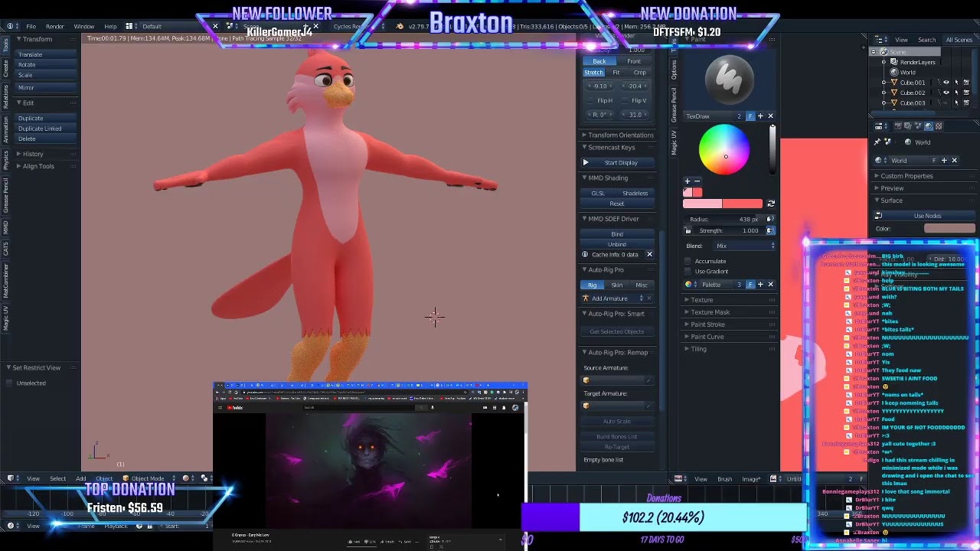Unlink the Palette with X icon
The height and width of the screenshot is (551, 980).
tap(770, 285)
